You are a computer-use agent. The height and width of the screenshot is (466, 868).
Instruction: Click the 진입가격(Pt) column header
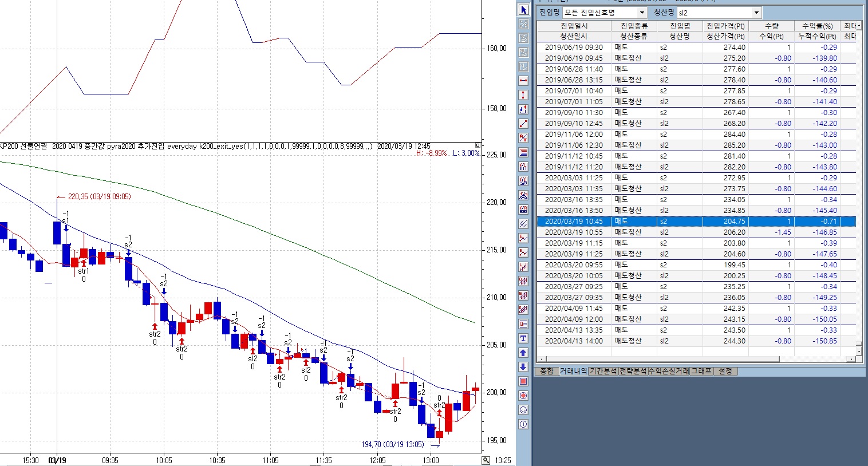coord(725,26)
